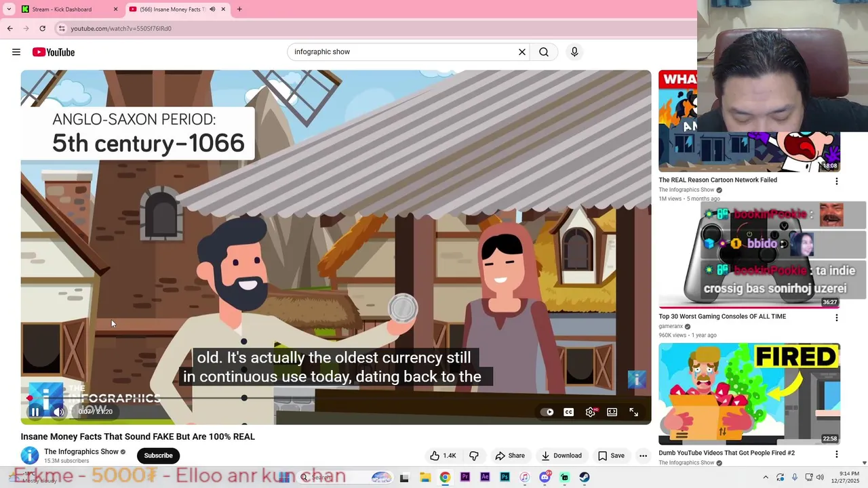Dislike this video

point(474,455)
